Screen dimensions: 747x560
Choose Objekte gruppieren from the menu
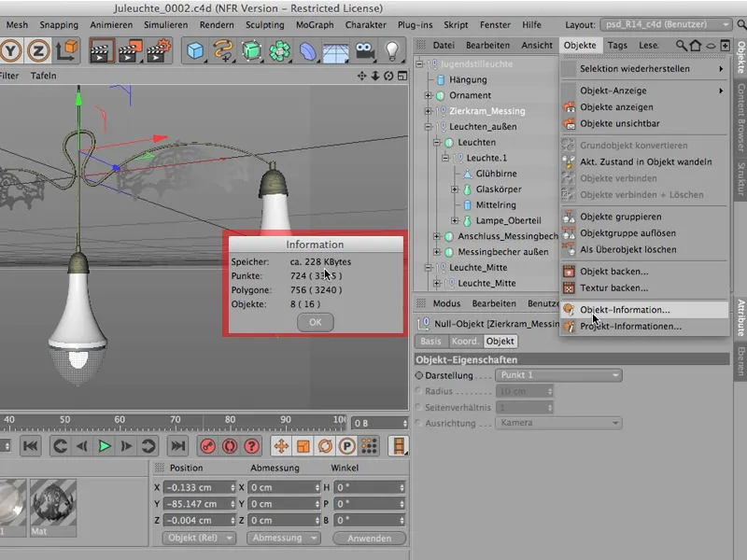(x=644, y=217)
